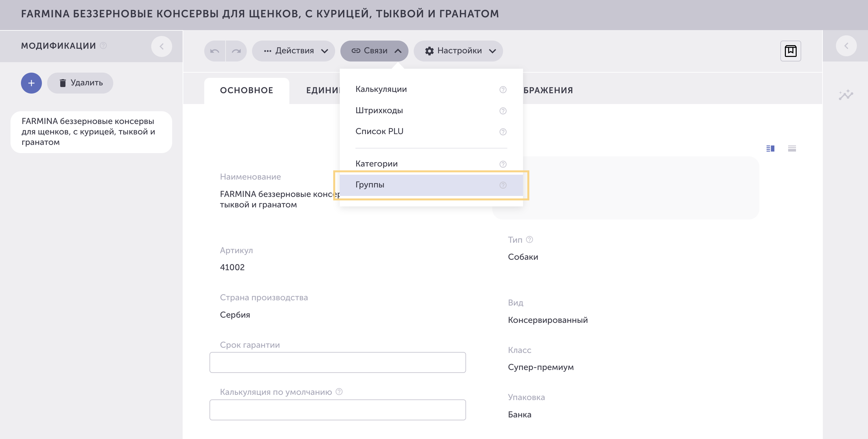Click help icon by Калькуляция по умолчанию
868x439 pixels.
pos(339,392)
